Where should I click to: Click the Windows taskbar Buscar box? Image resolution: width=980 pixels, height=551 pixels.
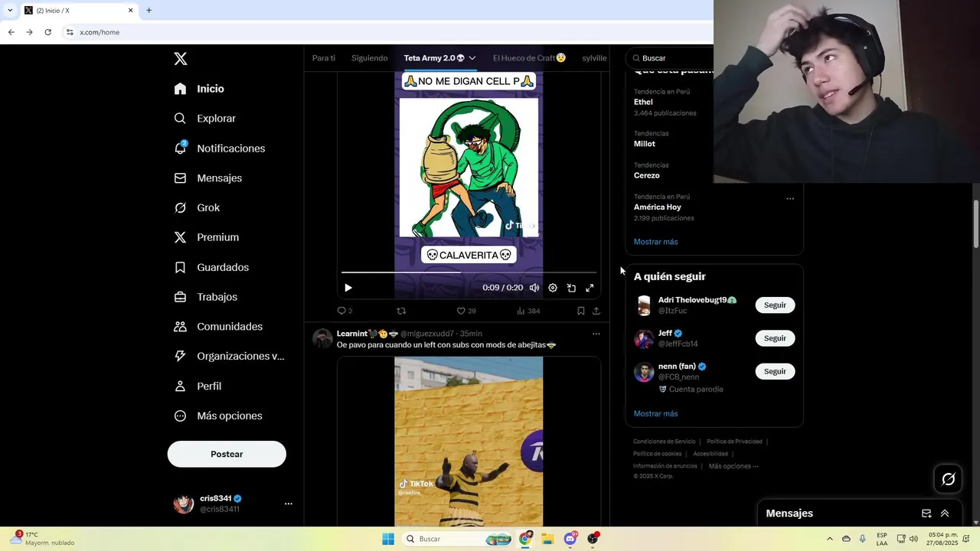pyautogui.click(x=457, y=539)
